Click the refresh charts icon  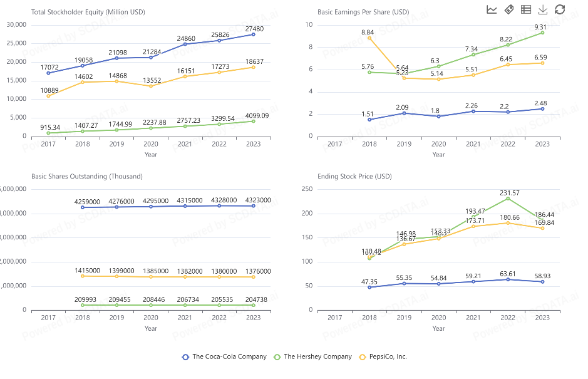[x=560, y=9]
